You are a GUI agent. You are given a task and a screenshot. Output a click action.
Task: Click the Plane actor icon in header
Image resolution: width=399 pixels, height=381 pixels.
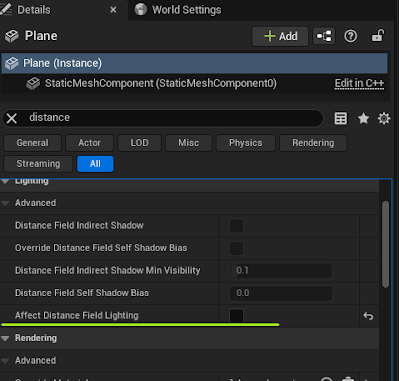[x=12, y=36]
